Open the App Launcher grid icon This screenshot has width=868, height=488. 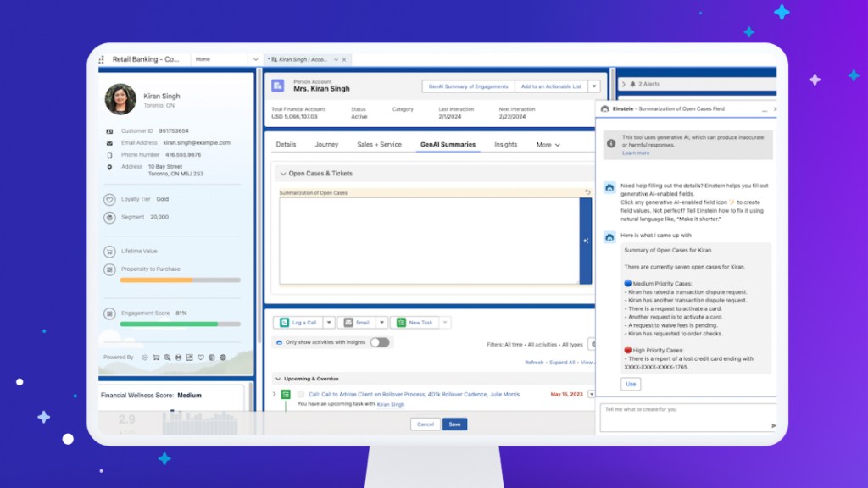pyautogui.click(x=102, y=59)
